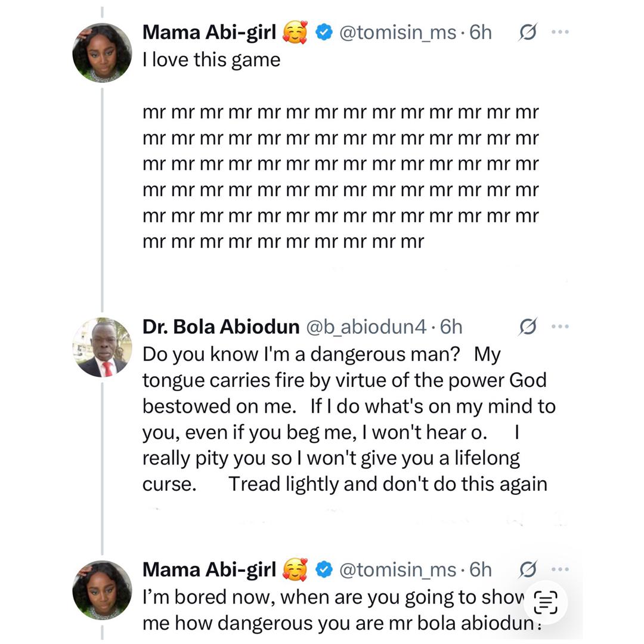The height and width of the screenshot is (644, 644).
Task: Open more options on the bottom tweet
Action: point(560,570)
